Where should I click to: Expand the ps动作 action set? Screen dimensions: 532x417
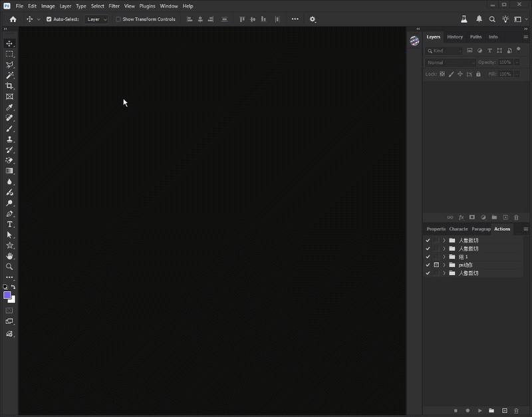pyautogui.click(x=444, y=265)
